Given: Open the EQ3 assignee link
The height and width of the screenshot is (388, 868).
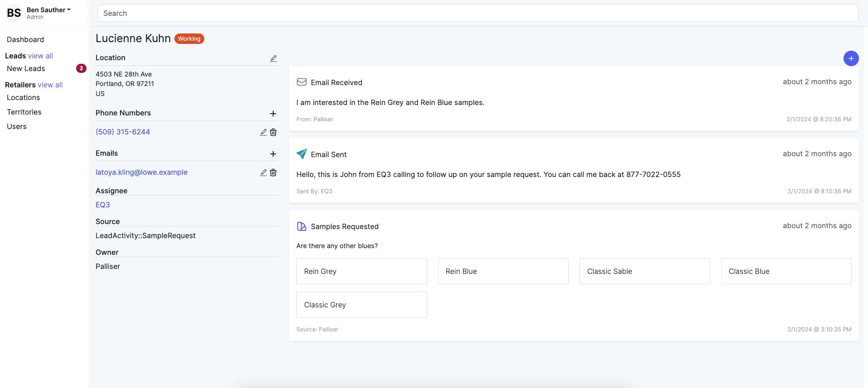Looking at the screenshot, I should coord(103,205).
